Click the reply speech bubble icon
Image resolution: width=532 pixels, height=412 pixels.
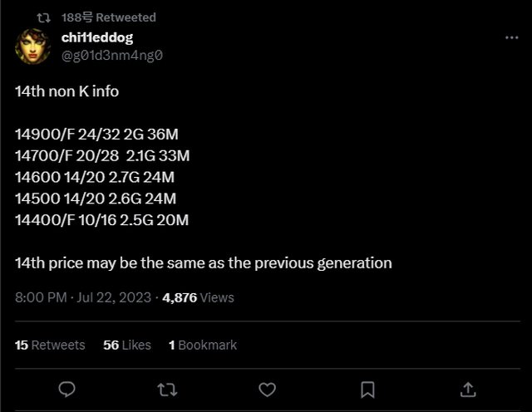click(68, 389)
